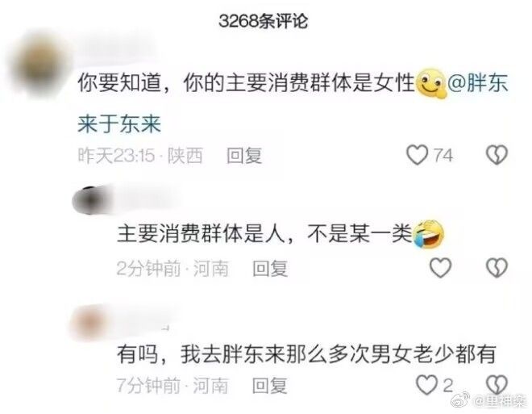Open the third commenter's pink avatar

click(x=89, y=322)
